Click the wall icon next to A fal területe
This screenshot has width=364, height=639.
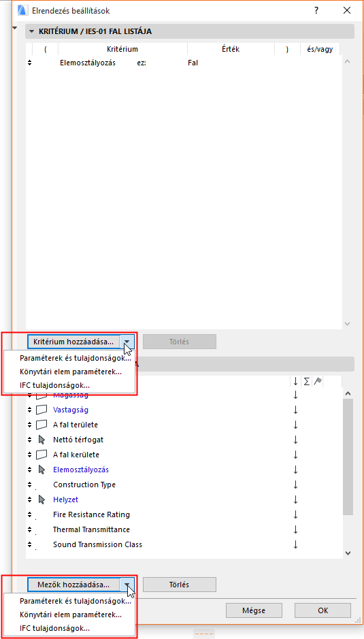click(x=42, y=425)
